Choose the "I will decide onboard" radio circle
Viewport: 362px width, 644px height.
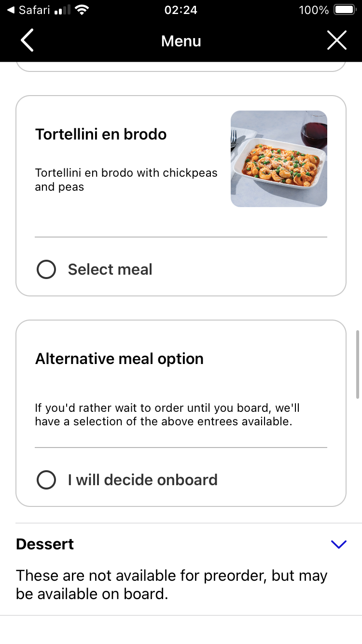[x=46, y=480]
